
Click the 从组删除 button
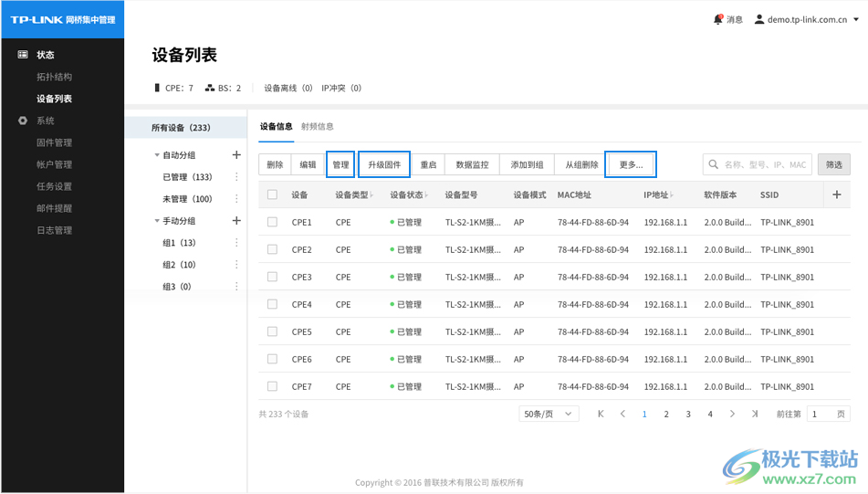pos(581,164)
